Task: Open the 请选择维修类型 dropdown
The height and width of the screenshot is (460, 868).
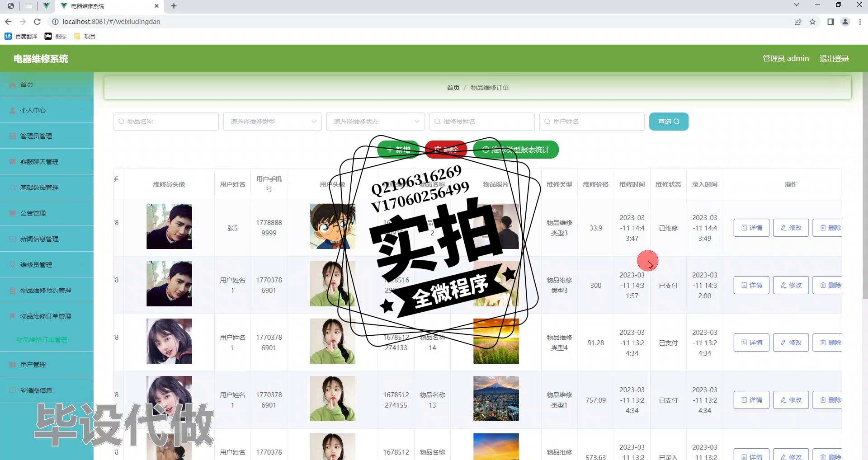Action: pos(272,122)
